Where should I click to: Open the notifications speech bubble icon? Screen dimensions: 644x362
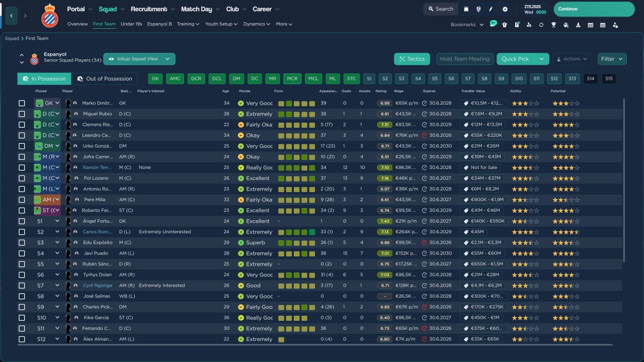tap(493, 24)
